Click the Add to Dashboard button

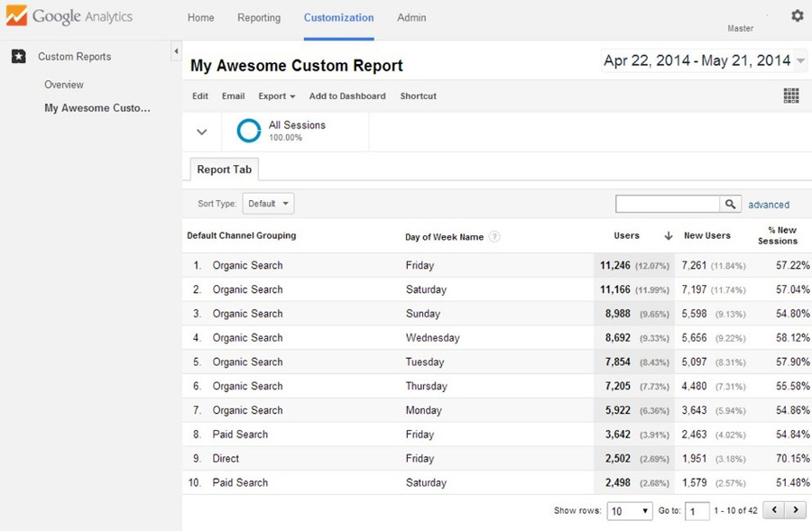tap(346, 96)
